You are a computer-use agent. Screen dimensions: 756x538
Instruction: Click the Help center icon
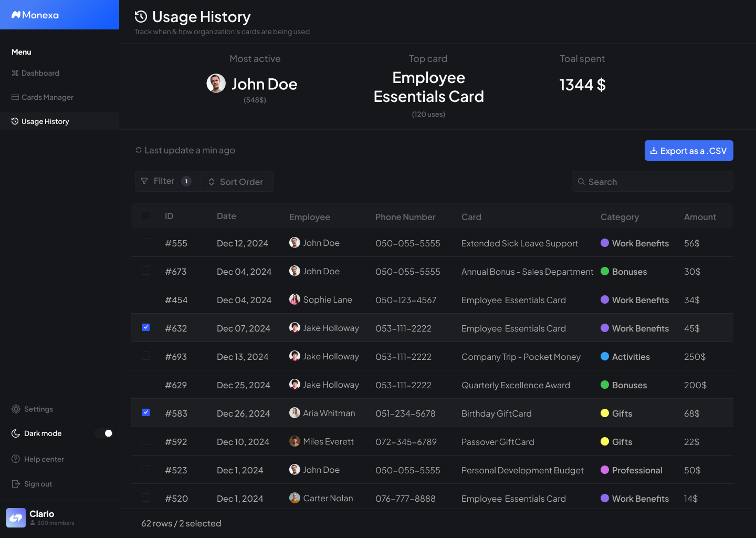tap(15, 459)
